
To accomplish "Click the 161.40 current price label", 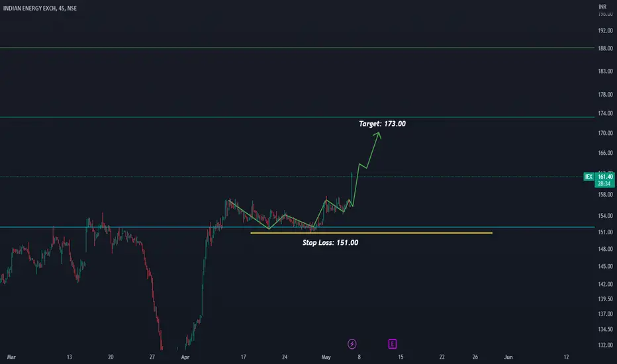I will tap(605, 177).
